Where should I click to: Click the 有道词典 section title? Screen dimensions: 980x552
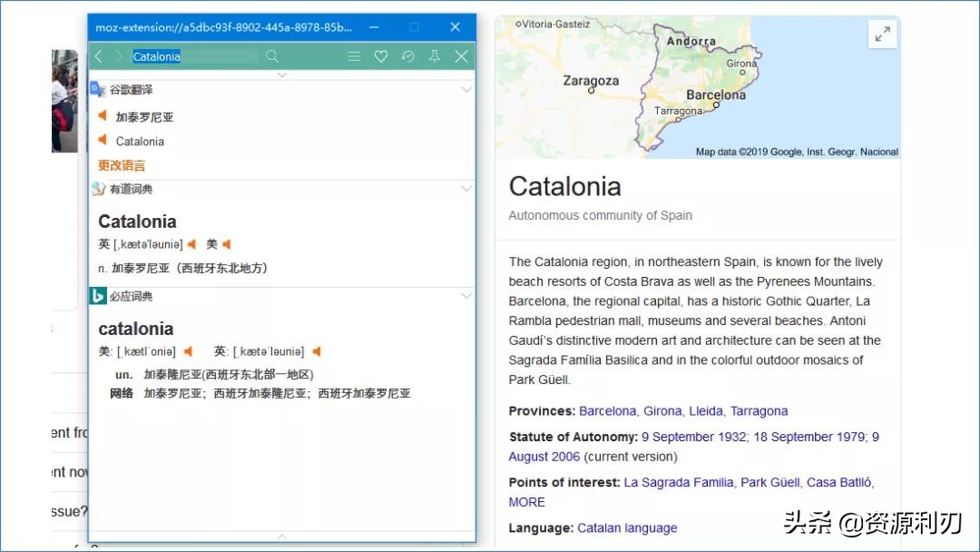[131, 188]
